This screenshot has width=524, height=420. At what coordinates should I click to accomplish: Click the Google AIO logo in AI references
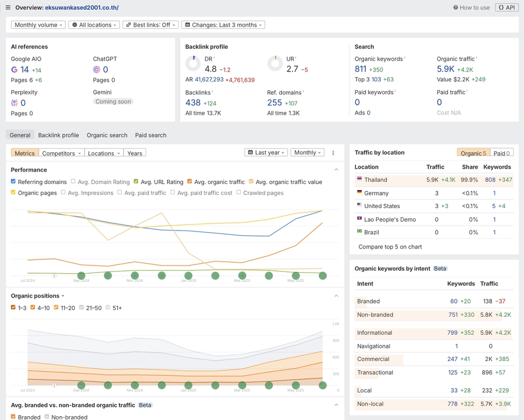pos(13,70)
